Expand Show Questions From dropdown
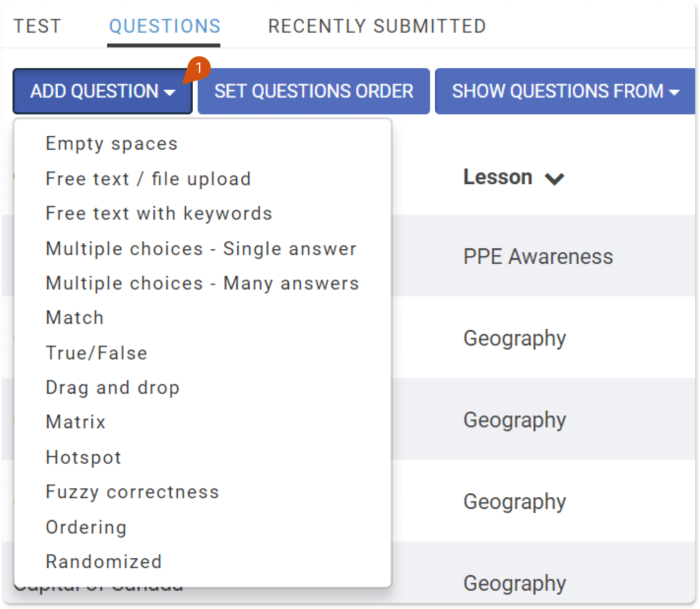The image size is (700, 609). [x=565, y=91]
